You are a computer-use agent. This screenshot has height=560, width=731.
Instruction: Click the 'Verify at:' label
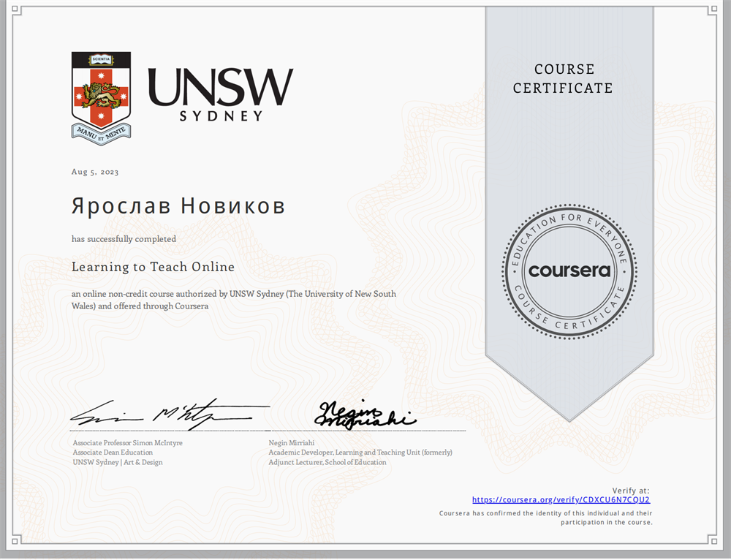point(631,491)
